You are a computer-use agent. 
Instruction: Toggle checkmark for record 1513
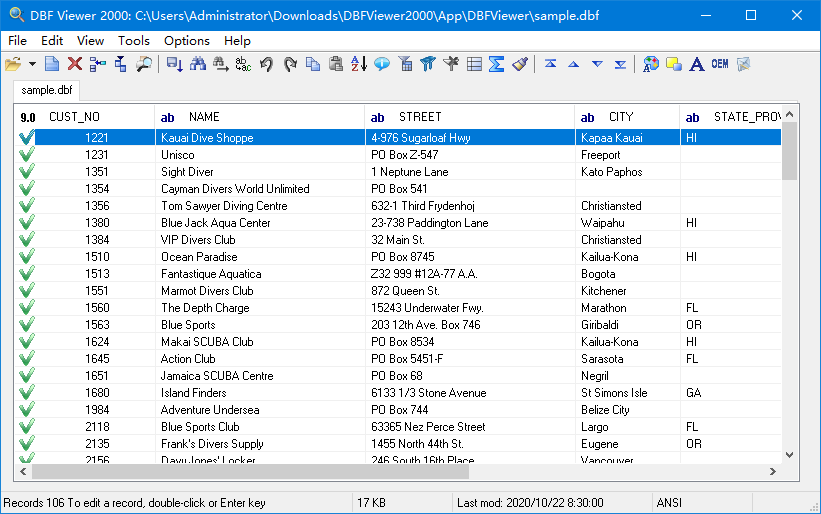click(26, 273)
